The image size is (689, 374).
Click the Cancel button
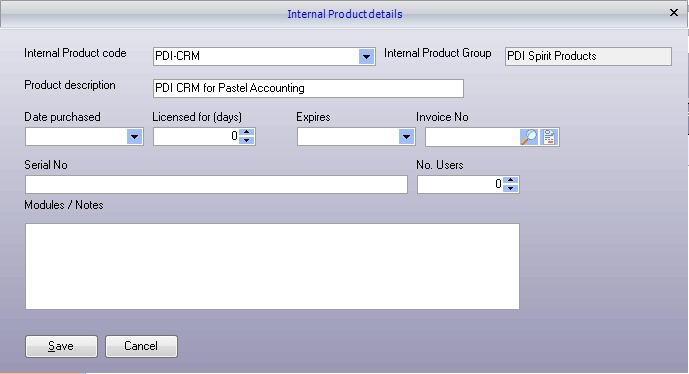[x=141, y=346]
